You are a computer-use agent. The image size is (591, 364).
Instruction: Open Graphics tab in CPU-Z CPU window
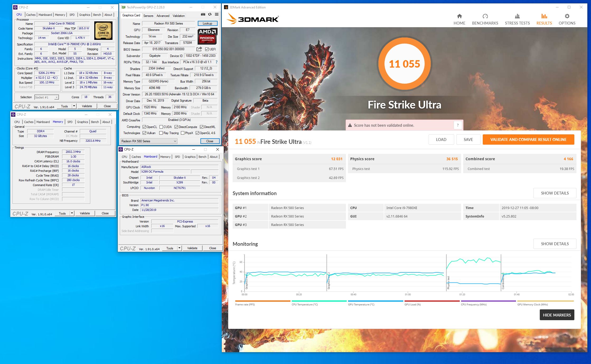click(x=85, y=15)
